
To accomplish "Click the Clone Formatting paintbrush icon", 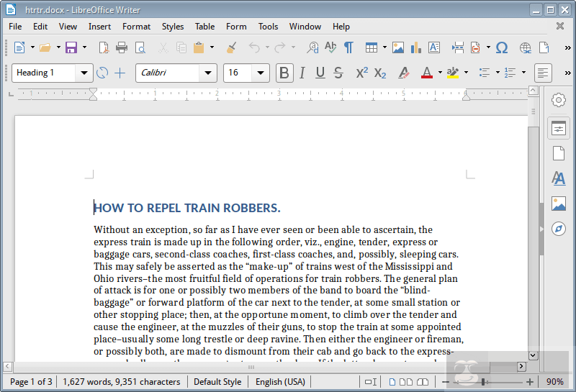I will click(x=231, y=47).
